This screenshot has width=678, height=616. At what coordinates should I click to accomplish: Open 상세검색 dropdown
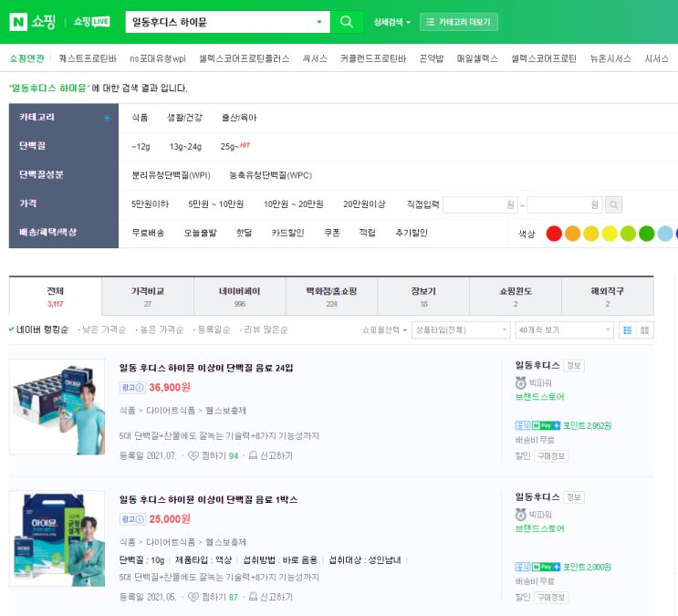click(x=391, y=22)
